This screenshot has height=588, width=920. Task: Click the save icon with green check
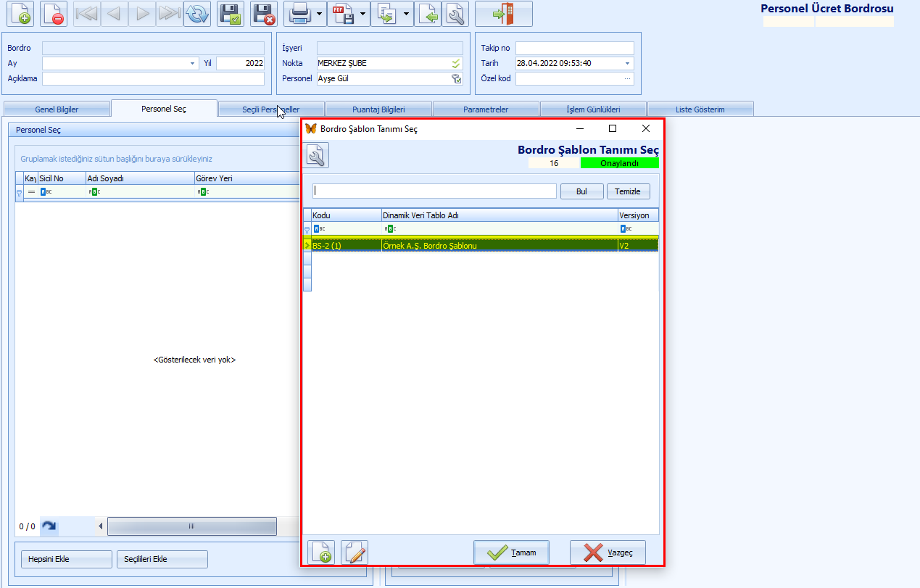tap(231, 14)
